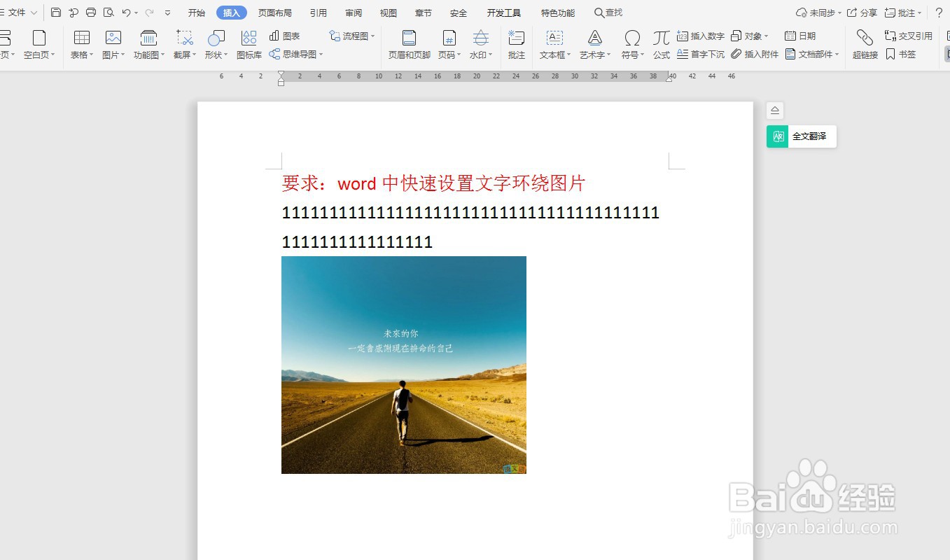This screenshot has height=560, width=950.
Task: Switch to the 开始 tab
Action: point(197,13)
